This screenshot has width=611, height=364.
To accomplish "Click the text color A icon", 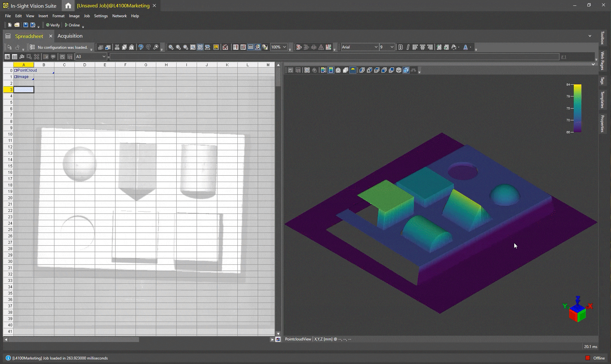I will pos(465,47).
